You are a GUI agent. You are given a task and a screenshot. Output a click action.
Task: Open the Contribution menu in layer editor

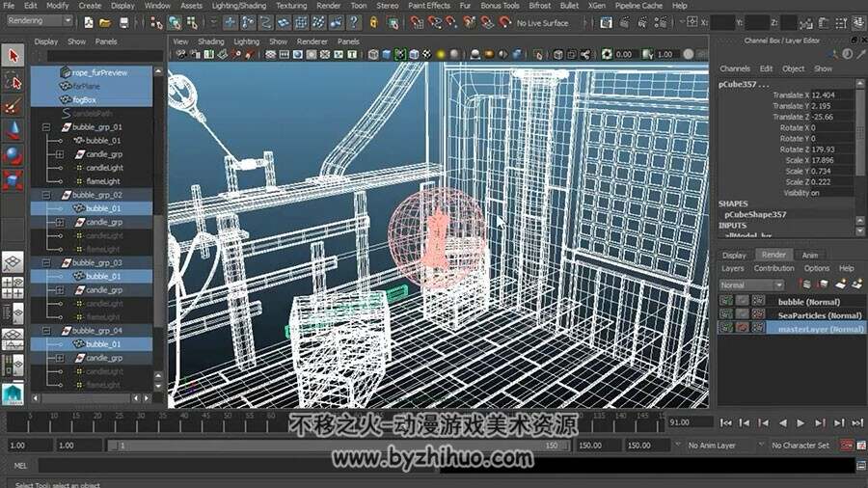tap(773, 268)
